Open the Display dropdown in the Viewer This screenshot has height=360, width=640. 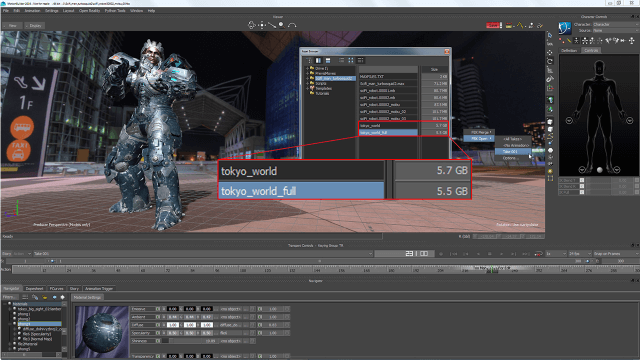tap(34, 26)
